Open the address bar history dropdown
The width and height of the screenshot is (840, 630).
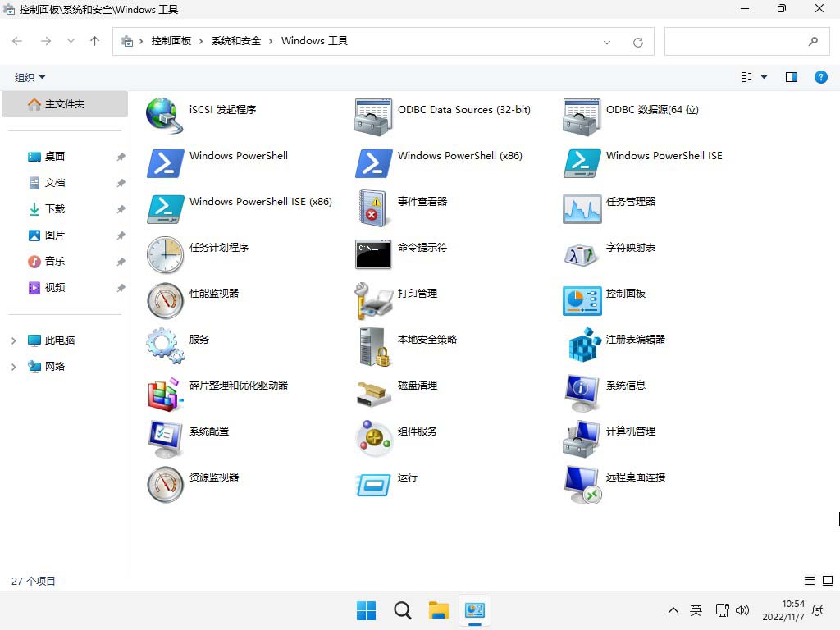point(607,42)
